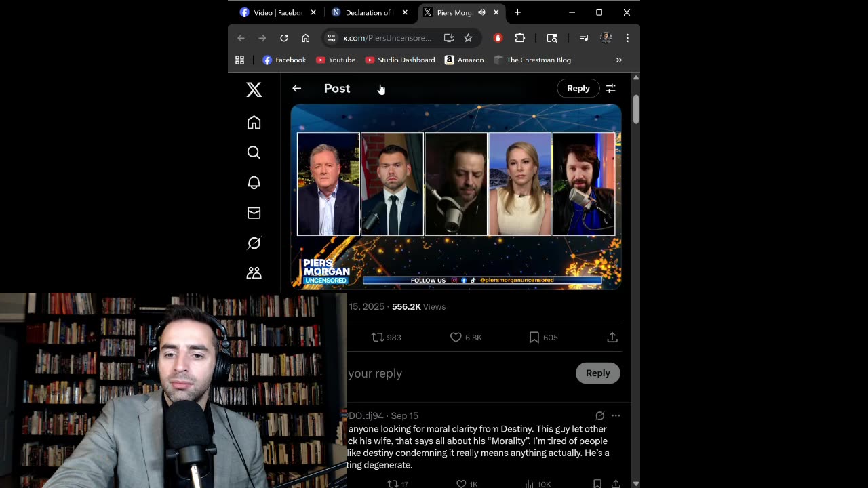Open Notifications bell in sidebar
This screenshot has height=488, width=868.
click(x=254, y=183)
